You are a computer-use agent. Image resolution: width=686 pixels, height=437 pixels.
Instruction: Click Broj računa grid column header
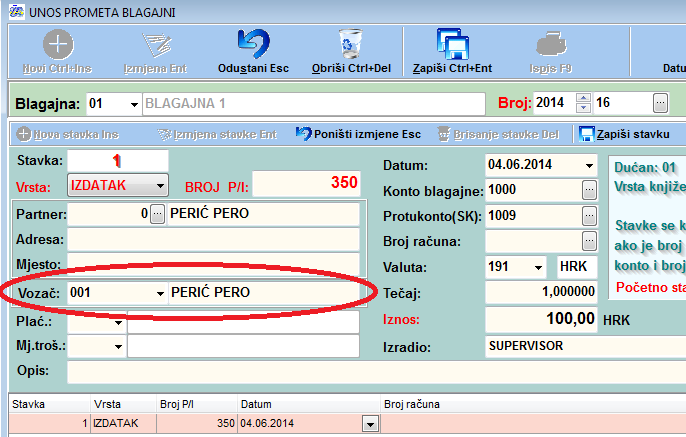(x=533, y=404)
